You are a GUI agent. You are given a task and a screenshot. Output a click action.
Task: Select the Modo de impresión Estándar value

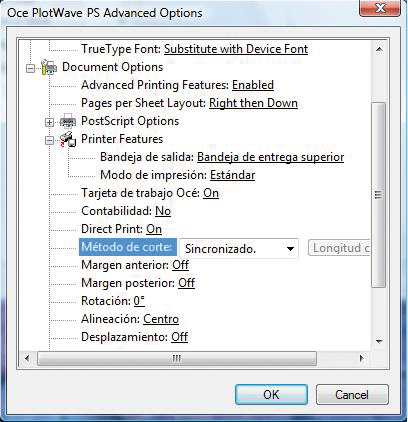tap(233, 175)
